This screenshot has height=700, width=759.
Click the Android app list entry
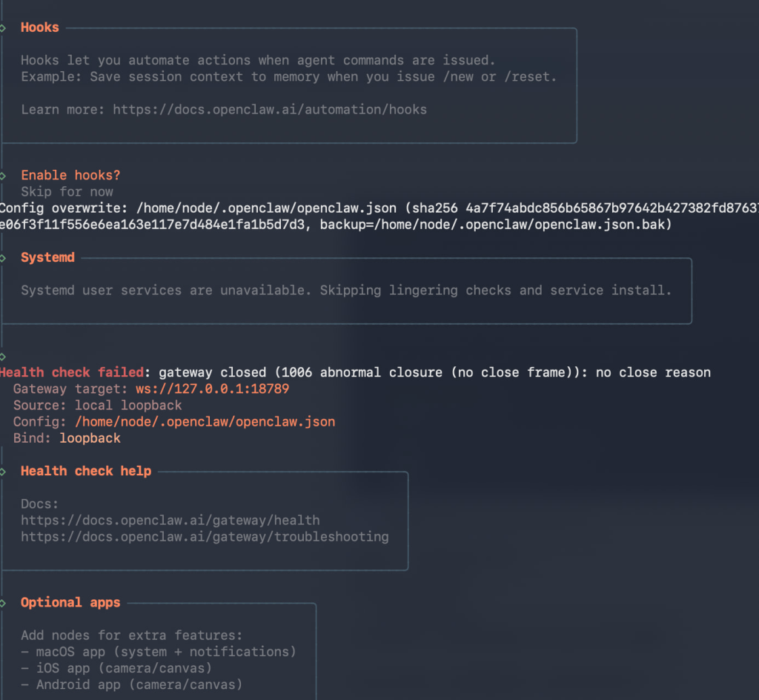[132, 684]
